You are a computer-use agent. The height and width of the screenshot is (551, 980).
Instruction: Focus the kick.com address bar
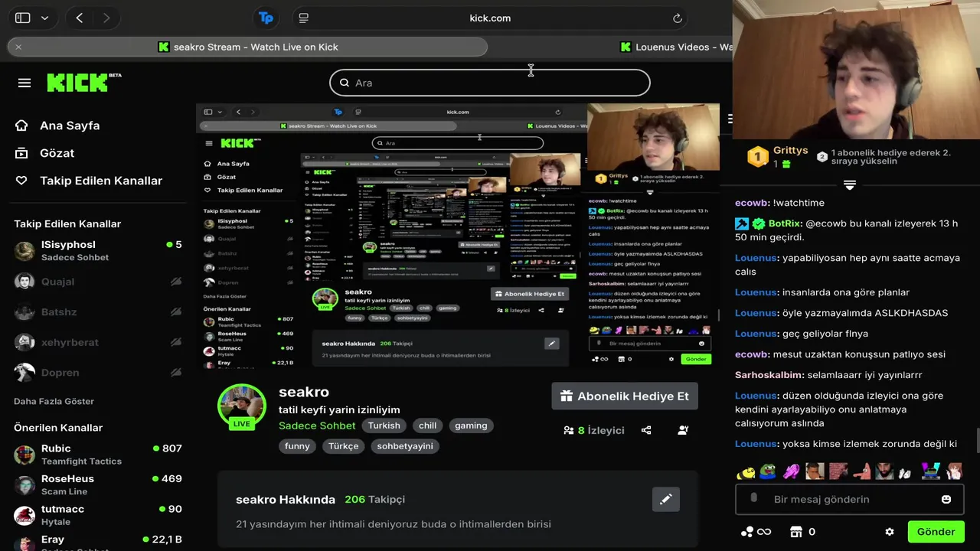tap(490, 18)
